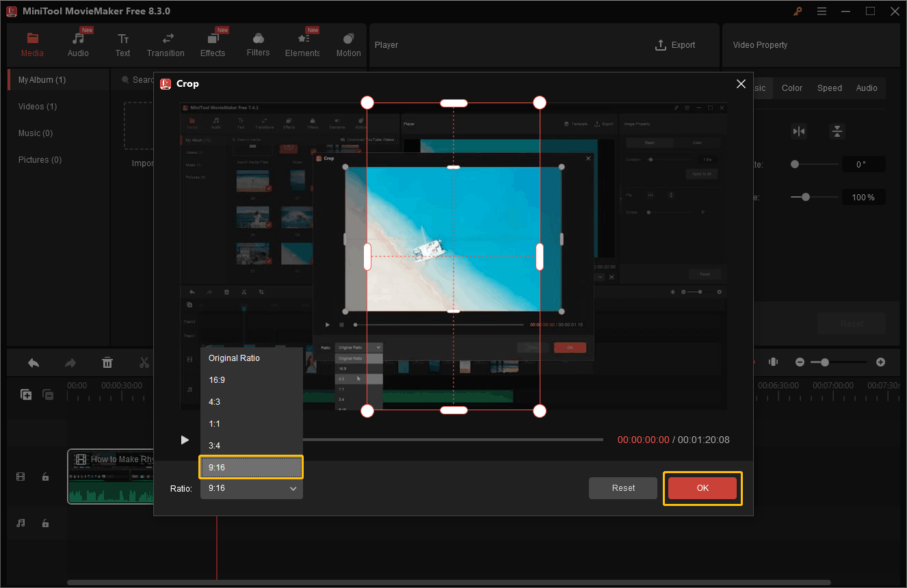Viewport: 907px width, 588px height.
Task: Open the Effects tab
Action: tap(213, 45)
